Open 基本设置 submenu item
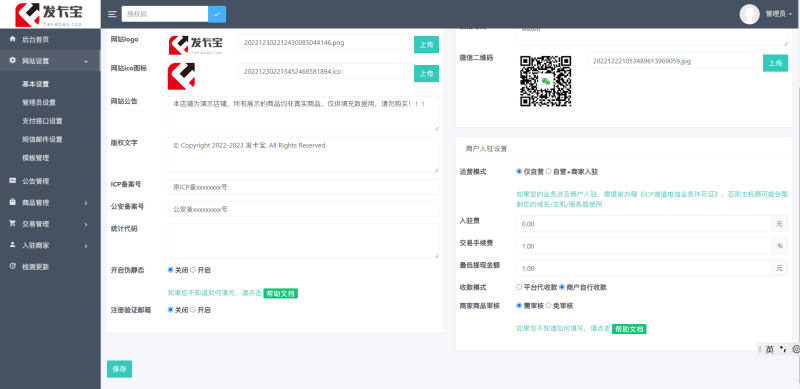The height and width of the screenshot is (389, 800). tap(35, 84)
